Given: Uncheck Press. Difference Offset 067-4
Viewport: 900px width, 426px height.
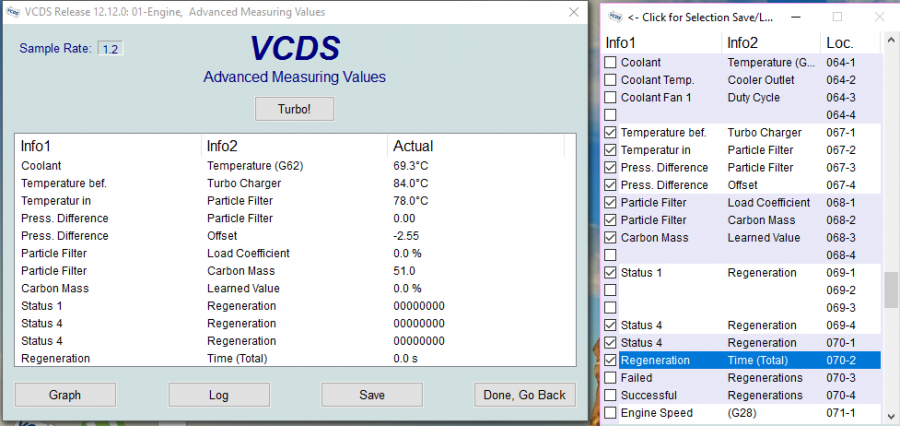Looking at the screenshot, I should [611, 185].
